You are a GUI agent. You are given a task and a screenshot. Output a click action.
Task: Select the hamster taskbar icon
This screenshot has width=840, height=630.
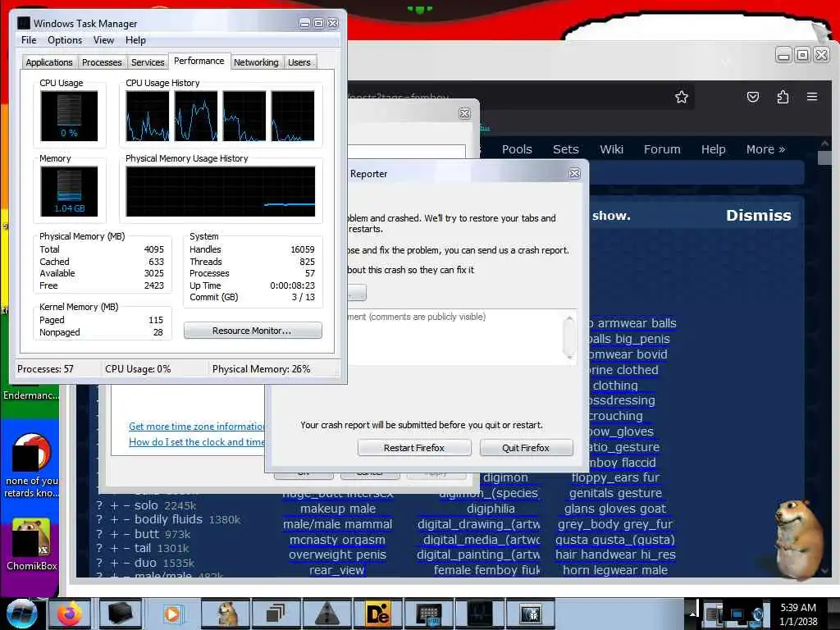[227, 614]
